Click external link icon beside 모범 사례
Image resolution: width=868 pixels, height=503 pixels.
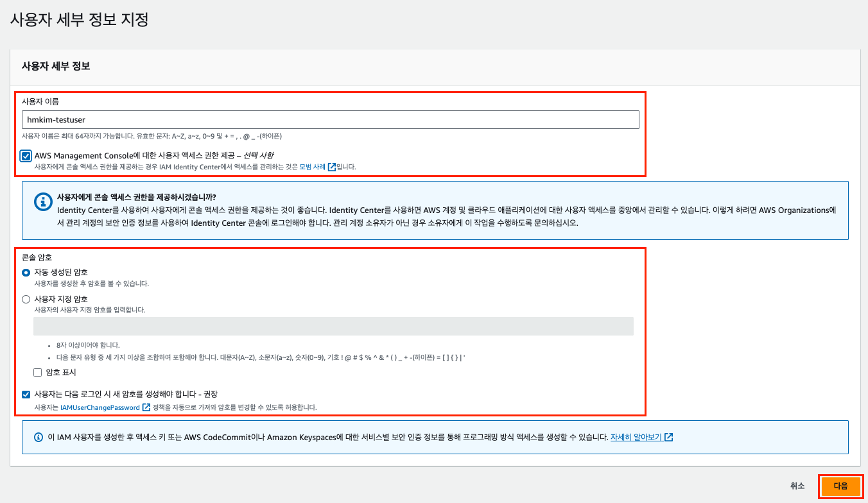click(332, 167)
